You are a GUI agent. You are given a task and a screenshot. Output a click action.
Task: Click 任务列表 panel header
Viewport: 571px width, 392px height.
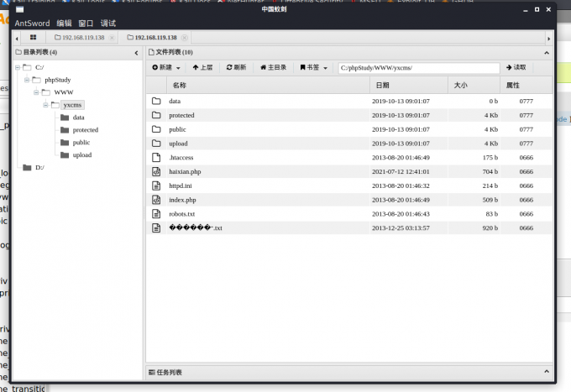[348, 372]
